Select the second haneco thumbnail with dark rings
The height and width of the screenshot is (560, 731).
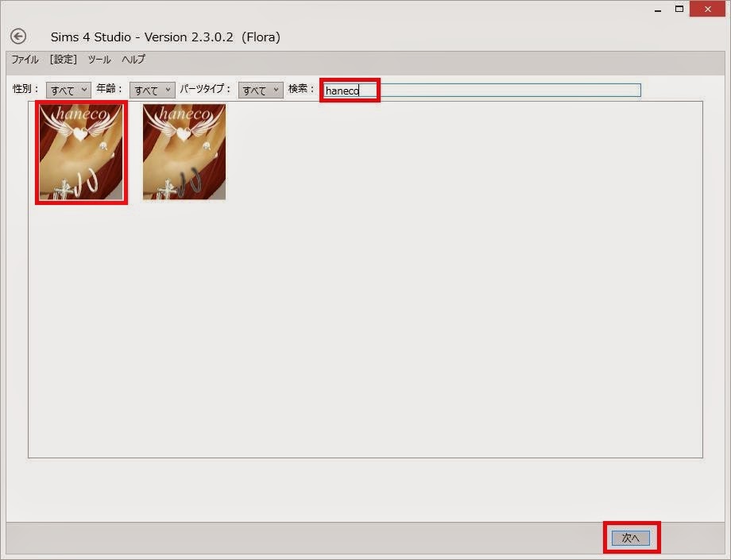184,153
